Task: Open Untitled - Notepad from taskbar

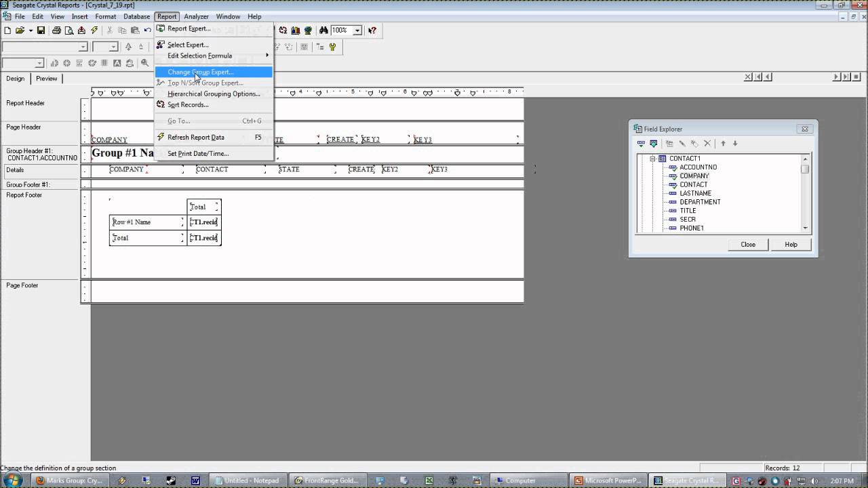Action: point(247,481)
